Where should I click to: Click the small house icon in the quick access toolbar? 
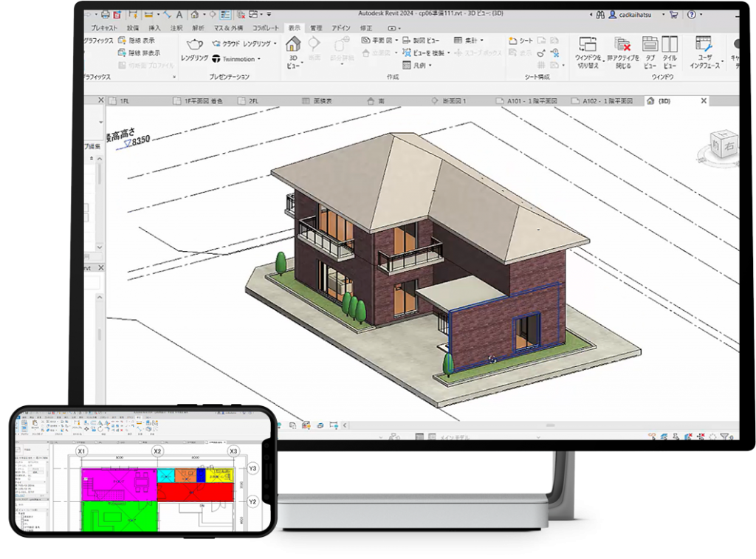click(194, 15)
